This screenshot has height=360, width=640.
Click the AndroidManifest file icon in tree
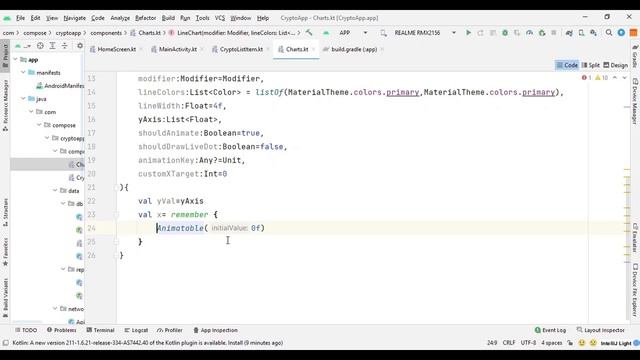click(x=39, y=86)
